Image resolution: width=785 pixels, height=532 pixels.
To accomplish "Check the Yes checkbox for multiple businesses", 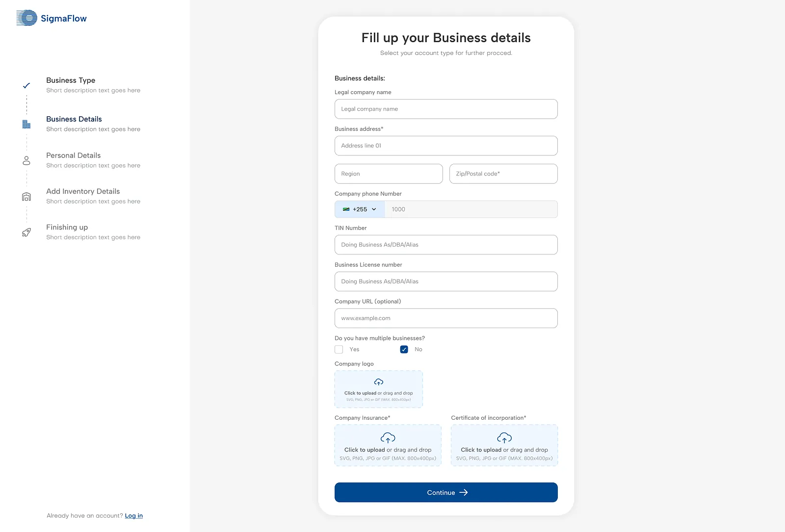I will click(339, 350).
